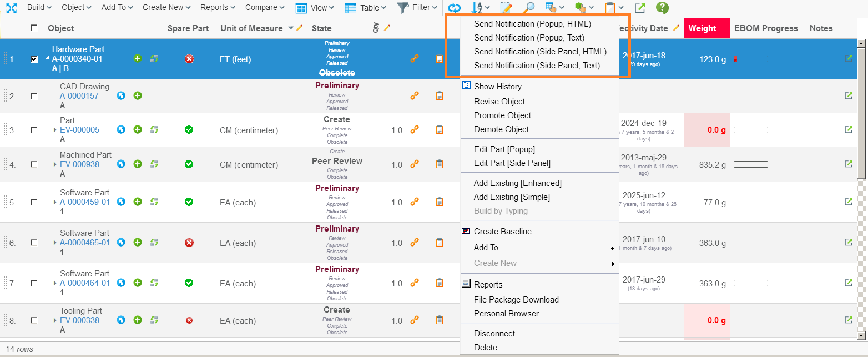The height and width of the screenshot is (357, 868).
Task: Click the blue refresh arrows icon
Action: (454, 8)
